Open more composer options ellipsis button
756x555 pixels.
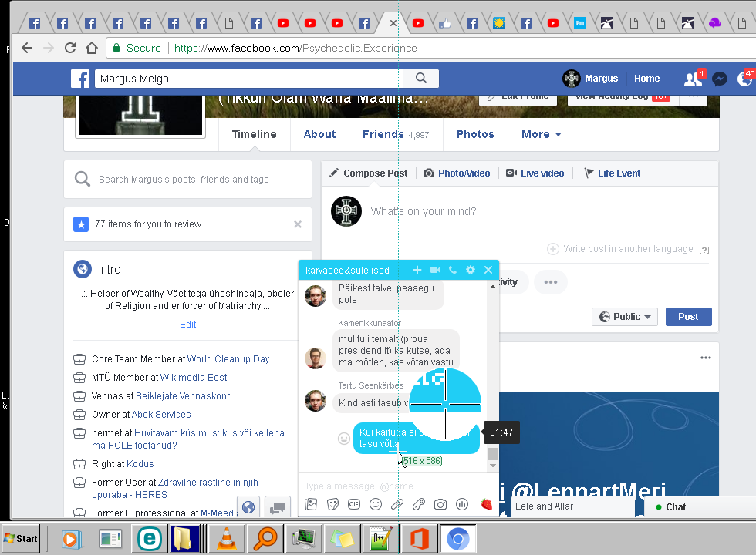[x=551, y=282]
